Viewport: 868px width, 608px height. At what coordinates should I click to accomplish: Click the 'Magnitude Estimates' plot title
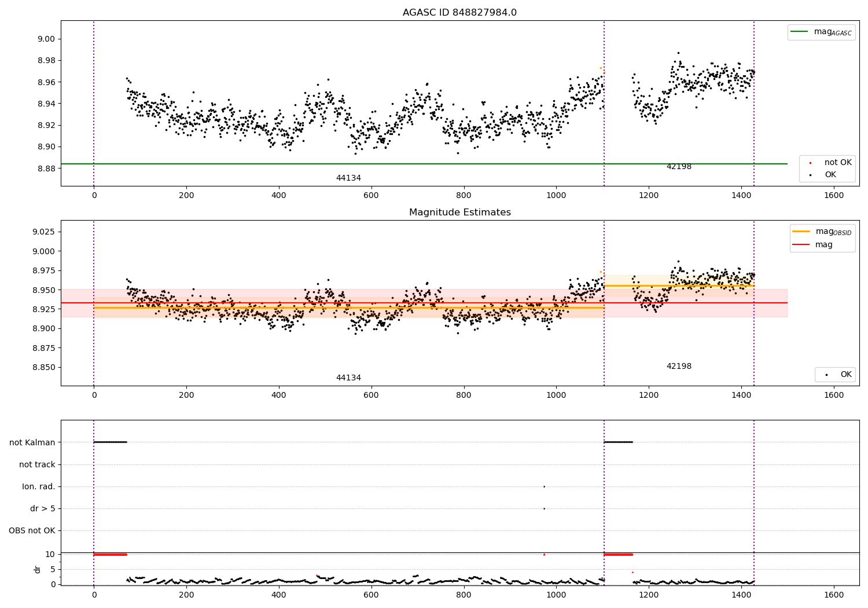(x=459, y=213)
